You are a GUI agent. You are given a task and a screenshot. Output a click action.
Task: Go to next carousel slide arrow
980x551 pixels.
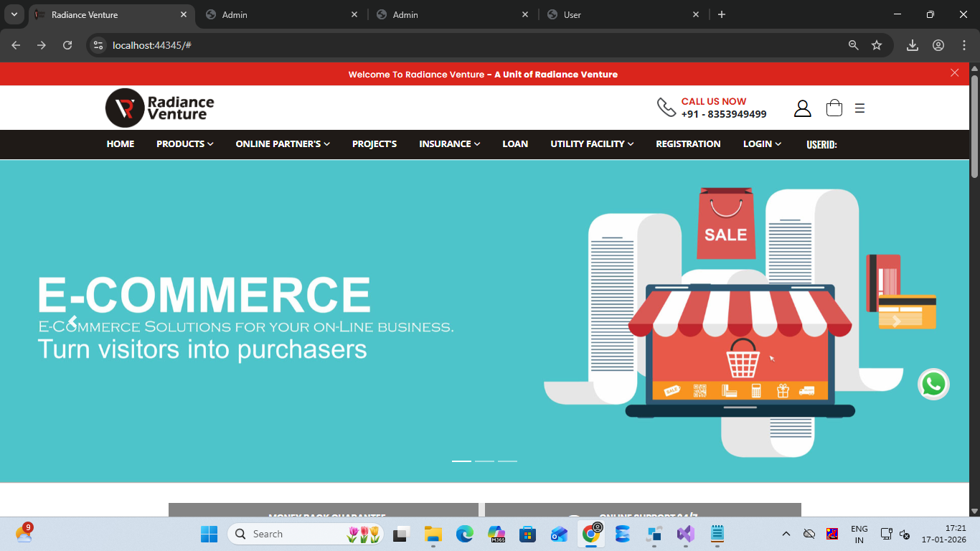[x=896, y=321]
